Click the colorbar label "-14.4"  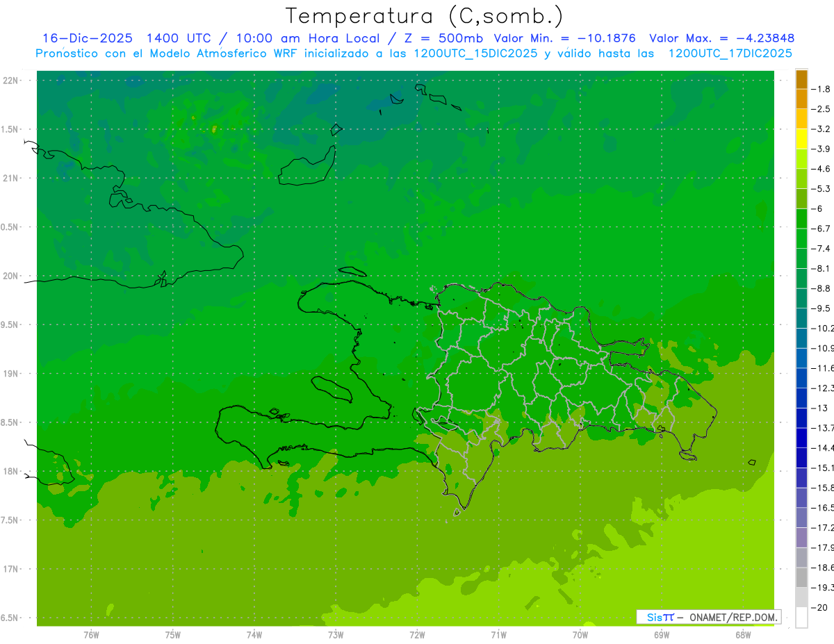pos(824,447)
